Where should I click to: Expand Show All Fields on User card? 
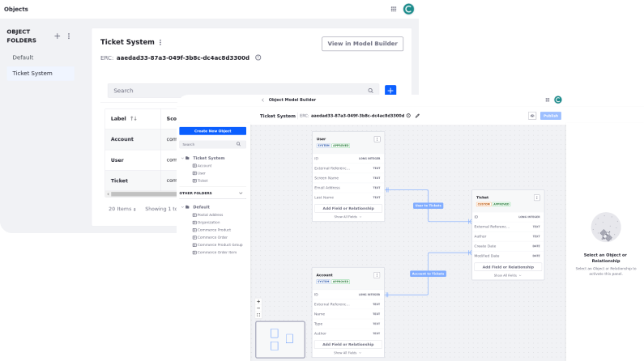348,217
